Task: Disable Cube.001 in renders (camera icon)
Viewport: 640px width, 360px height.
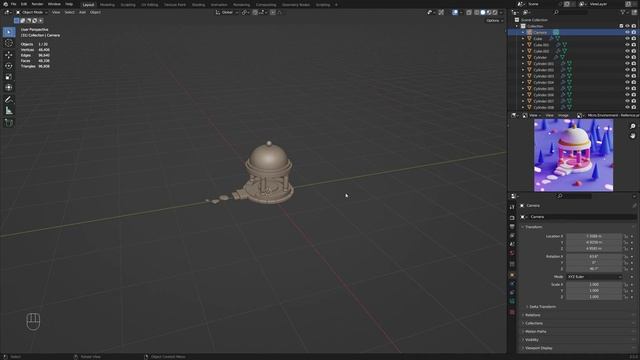Action: 634,45
